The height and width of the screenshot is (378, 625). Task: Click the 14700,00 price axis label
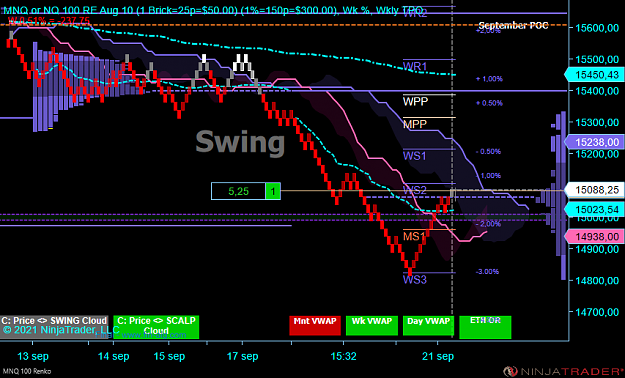596,312
